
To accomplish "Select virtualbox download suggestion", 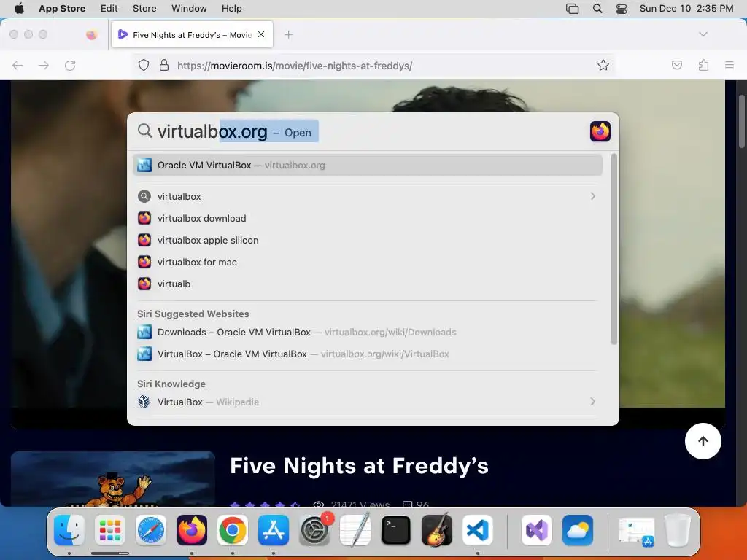I will tap(368, 218).
